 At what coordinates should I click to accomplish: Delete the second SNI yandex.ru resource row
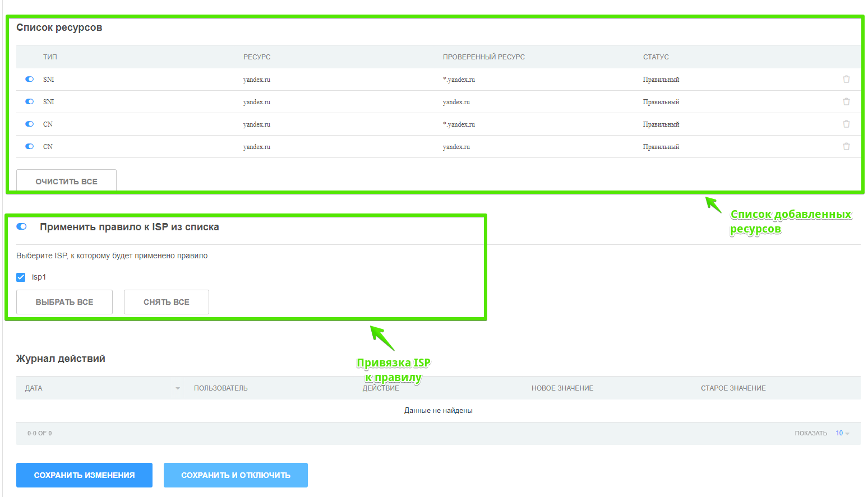pyautogui.click(x=846, y=102)
